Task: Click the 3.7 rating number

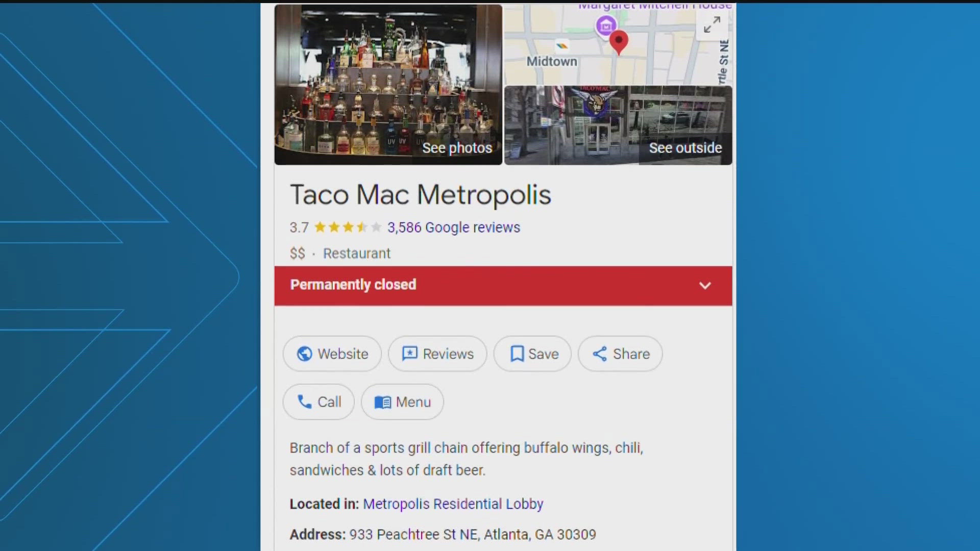Action: [299, 228]
